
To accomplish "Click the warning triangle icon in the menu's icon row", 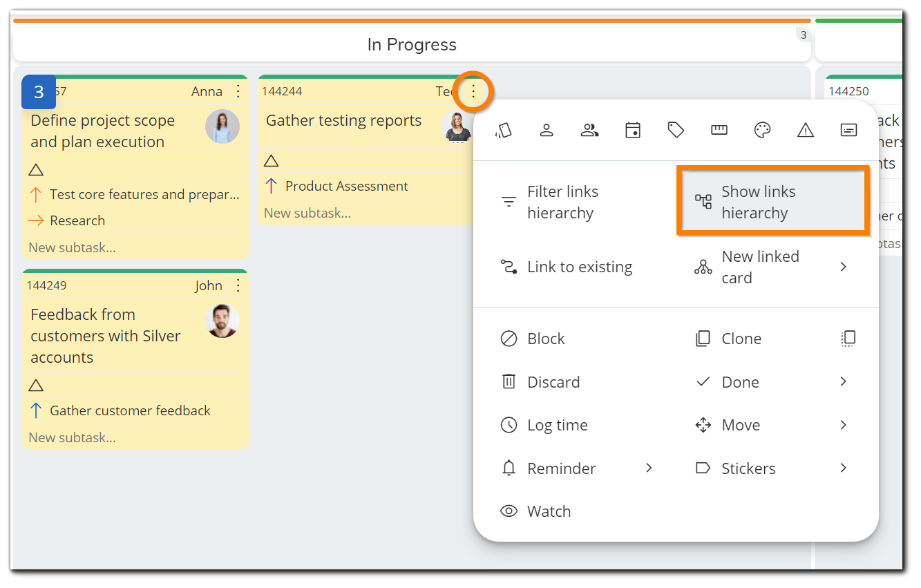I will 806,130.
